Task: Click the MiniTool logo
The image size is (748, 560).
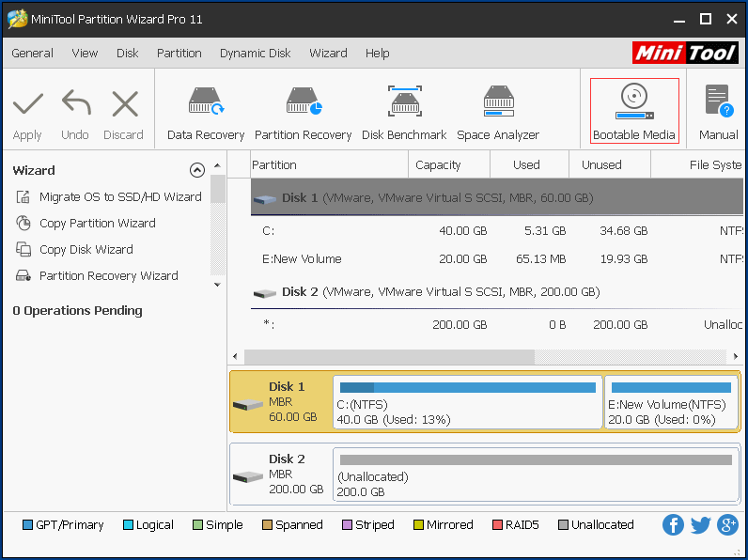Action: pyautogui.click(x=685, y=53)
